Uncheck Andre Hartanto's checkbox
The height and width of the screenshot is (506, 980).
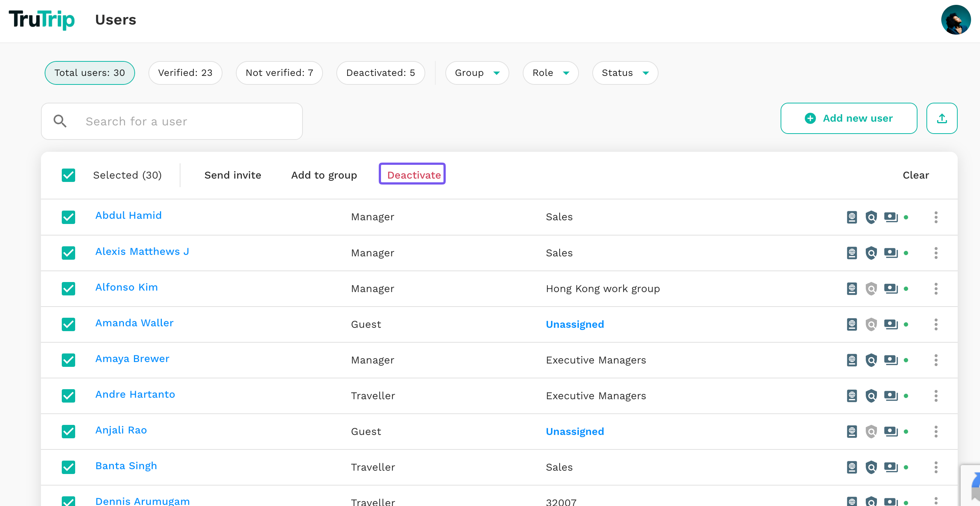(x=68, y=396)
